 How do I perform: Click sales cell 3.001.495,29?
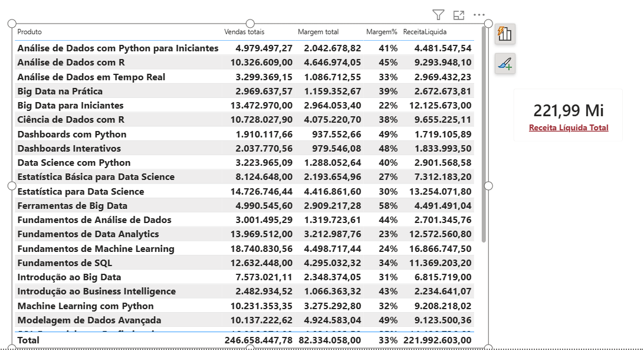[x=264, y=219]
